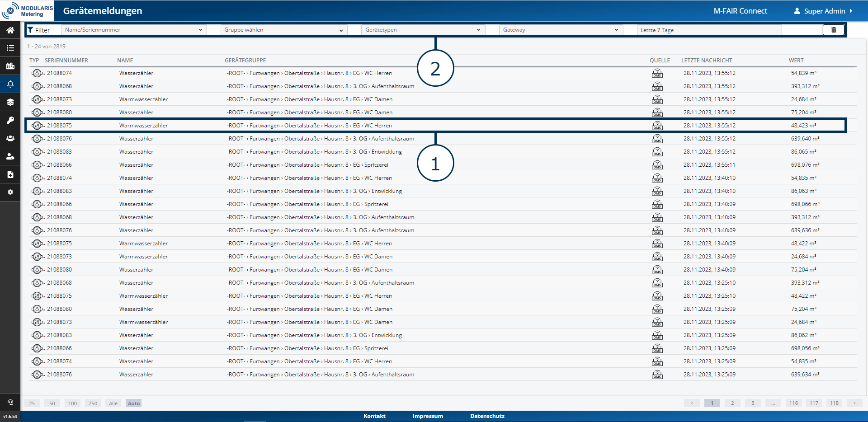The height and width of the screenshot is (422, 868).
Task: Click the bell notifications sidebar icon
Action: tap(10, 84)
